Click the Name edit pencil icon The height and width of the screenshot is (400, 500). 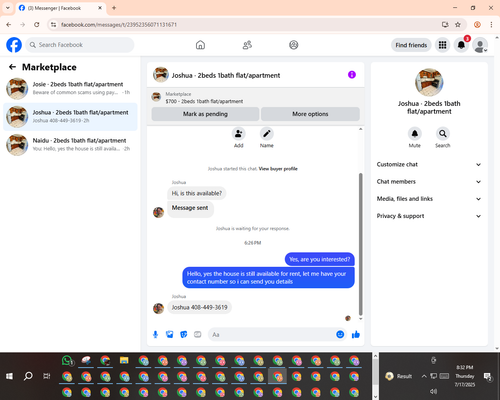(267, 134)
